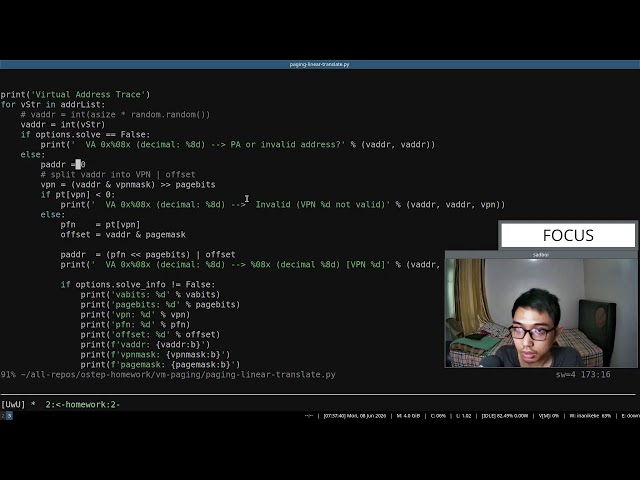Screen dimensions: 640x480
Task: Click the webcam video overlay
Action: click(541, 313)
